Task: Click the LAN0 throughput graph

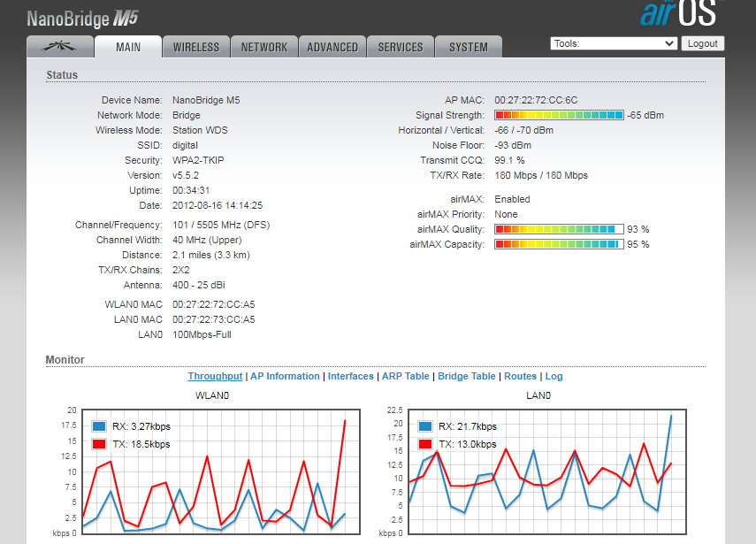Action: tap(547, 471)
